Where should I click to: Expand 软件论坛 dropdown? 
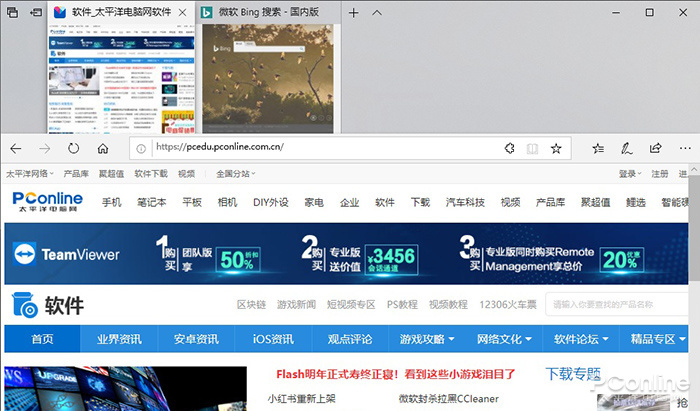point(581,339)
